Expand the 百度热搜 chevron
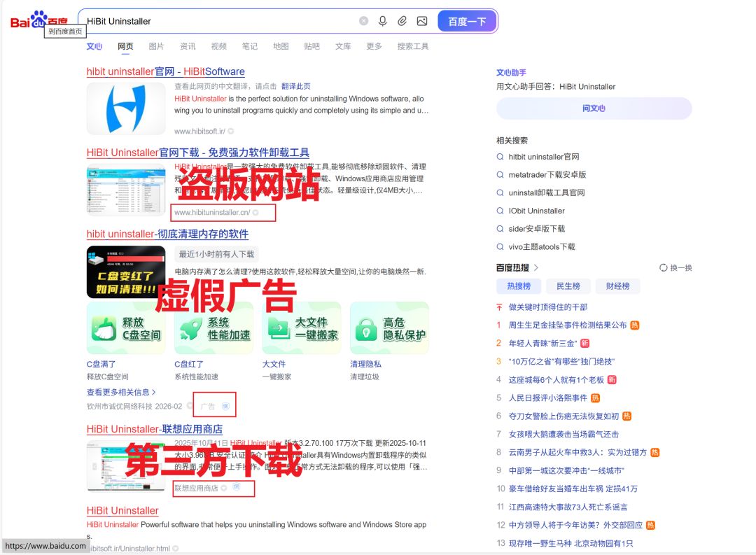756x555 pixels. [x=536, y=267]
